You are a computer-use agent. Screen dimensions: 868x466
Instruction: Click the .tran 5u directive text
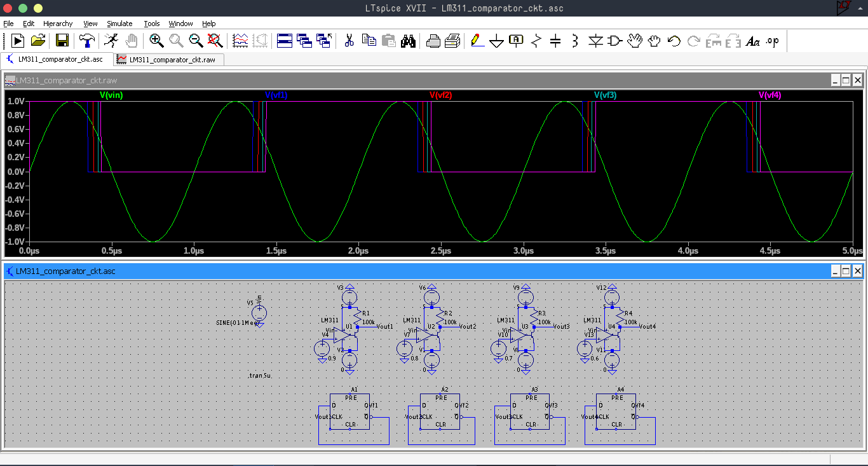point(261,376)
